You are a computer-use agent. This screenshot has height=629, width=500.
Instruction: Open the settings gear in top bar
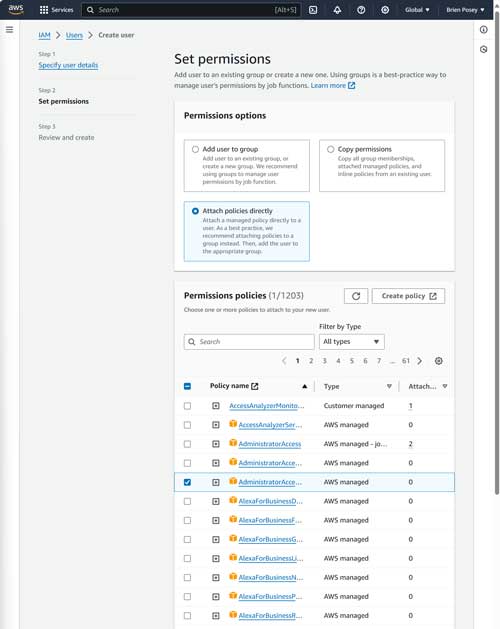(x=385, y=10)
